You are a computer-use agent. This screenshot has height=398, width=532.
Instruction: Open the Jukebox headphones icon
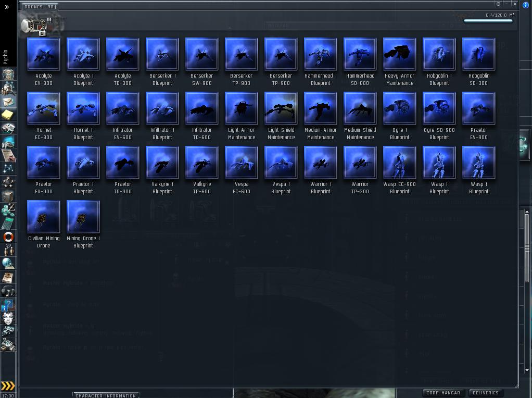tap(8, 291)
